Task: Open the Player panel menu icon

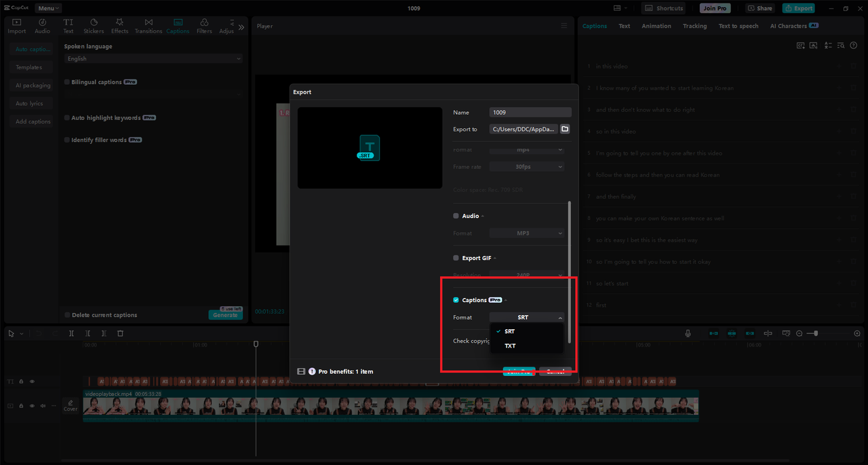Action: click(564, 26)
